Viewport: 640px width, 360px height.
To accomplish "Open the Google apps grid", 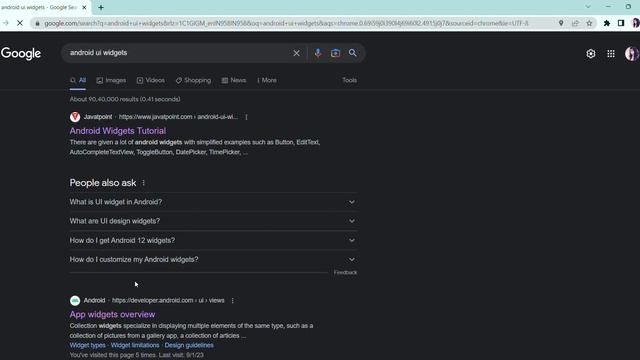I will point(611,53).
